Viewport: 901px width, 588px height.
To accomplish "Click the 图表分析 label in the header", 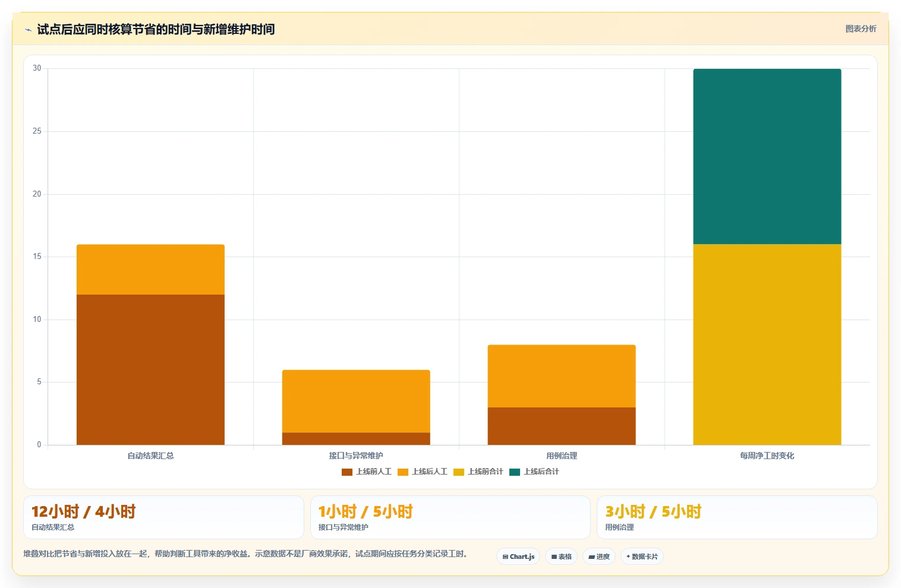I will click(861, 29).
